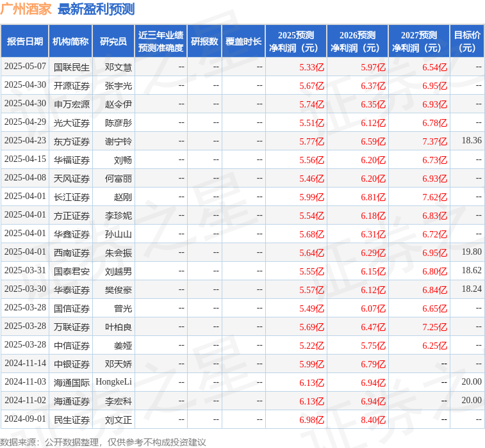Select the 申万宏源 institution cell
The height and width of the screenshot is (448, 485).
[72, 104]
